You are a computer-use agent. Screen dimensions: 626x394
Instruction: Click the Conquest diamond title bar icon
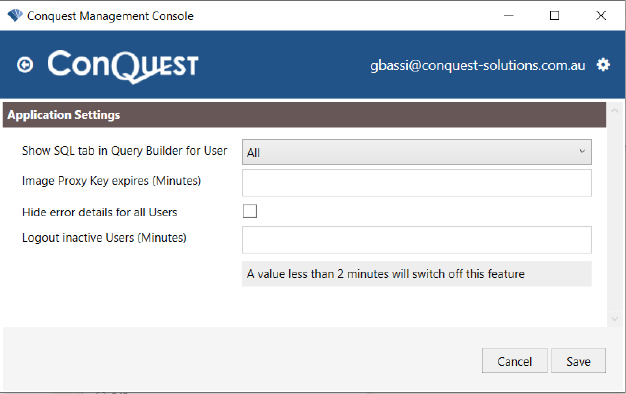[15, 16]
